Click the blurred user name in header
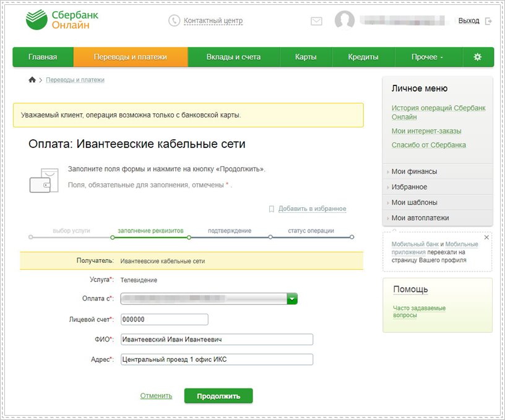 click(x=403, y=20)
